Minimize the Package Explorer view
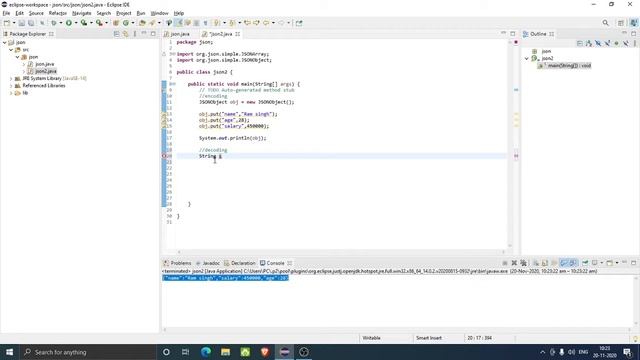 [144, 33]
